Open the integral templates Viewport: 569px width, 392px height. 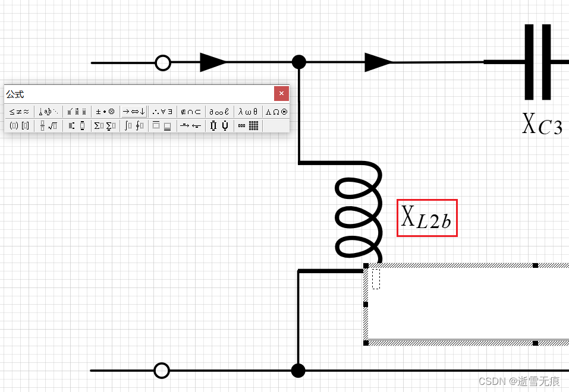[133, 125]
